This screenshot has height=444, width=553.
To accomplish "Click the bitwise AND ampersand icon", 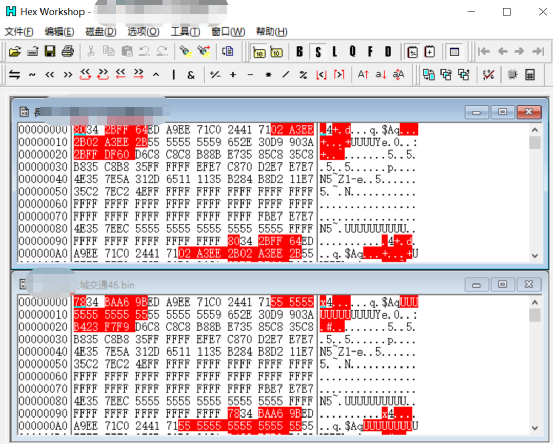I will click(x=191, y=75).
